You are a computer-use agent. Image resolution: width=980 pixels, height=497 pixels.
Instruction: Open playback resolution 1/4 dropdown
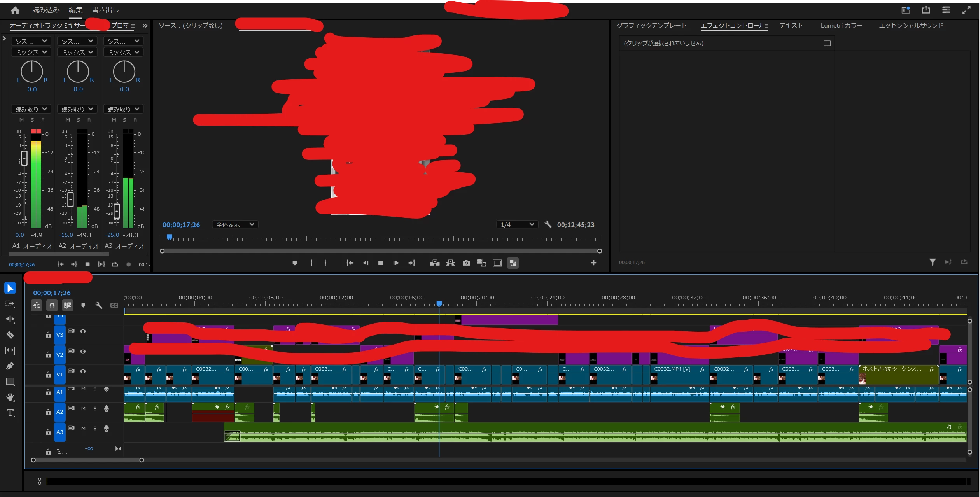click(x=517, y=225)
